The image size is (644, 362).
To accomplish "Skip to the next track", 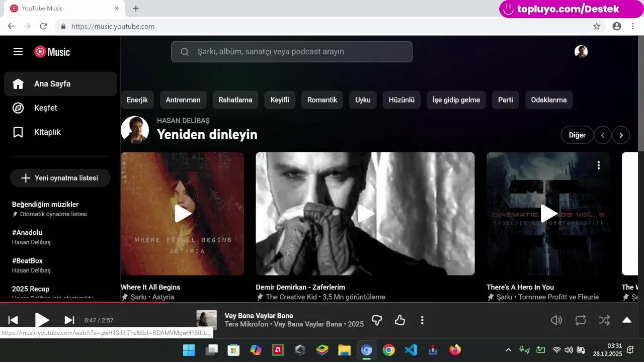I will (69, 320).
